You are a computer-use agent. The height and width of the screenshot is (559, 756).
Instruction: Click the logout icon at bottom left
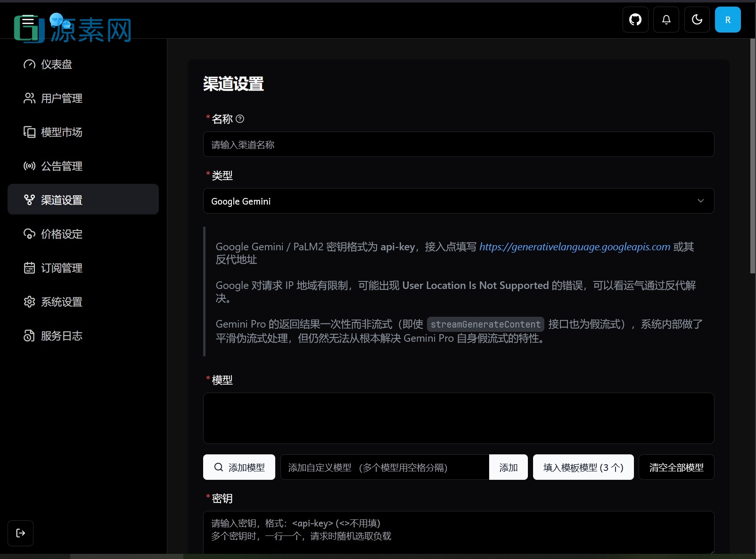[20, 533]
